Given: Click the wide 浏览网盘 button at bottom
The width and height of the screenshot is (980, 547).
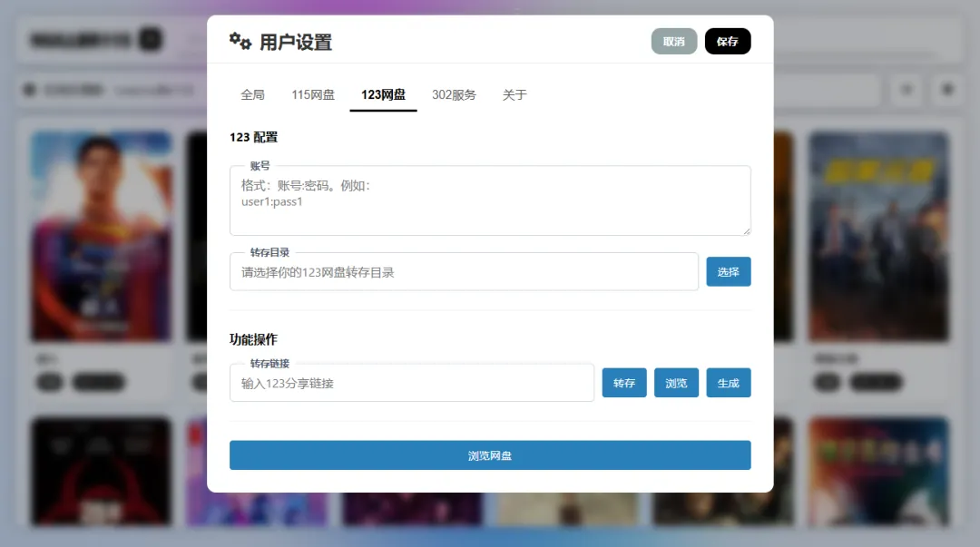Looking at the screenshot, I should coord(490,454).
